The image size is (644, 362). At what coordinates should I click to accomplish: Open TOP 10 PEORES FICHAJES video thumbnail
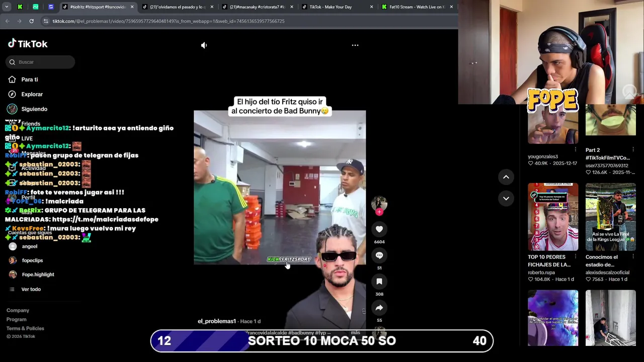click(x=553, y=217)
